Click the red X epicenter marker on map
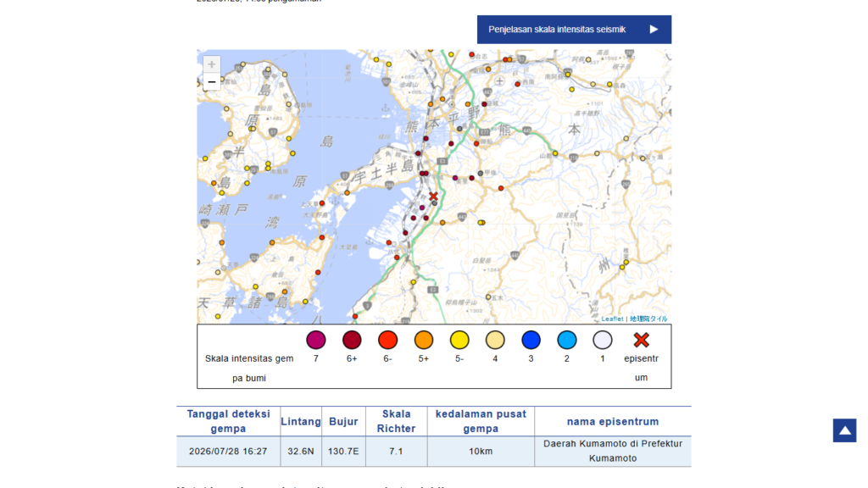Viewport: 868px width, 488px height. click(x=433, y=197)
